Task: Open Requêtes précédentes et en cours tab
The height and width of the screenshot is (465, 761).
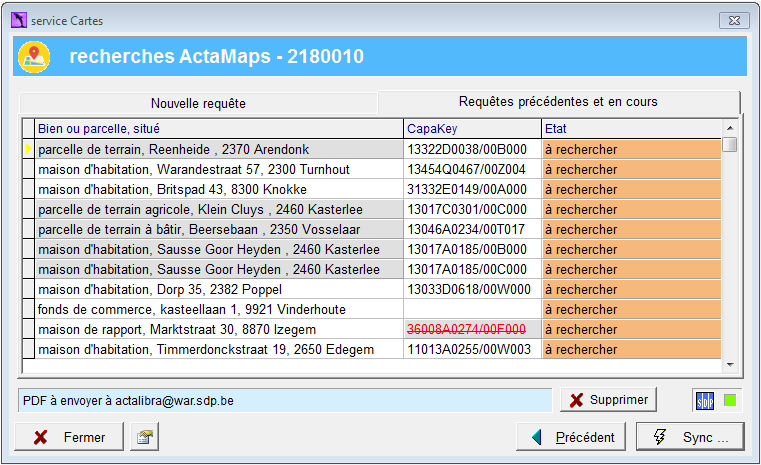Action: pyautogui.click(x=558, y=101)
